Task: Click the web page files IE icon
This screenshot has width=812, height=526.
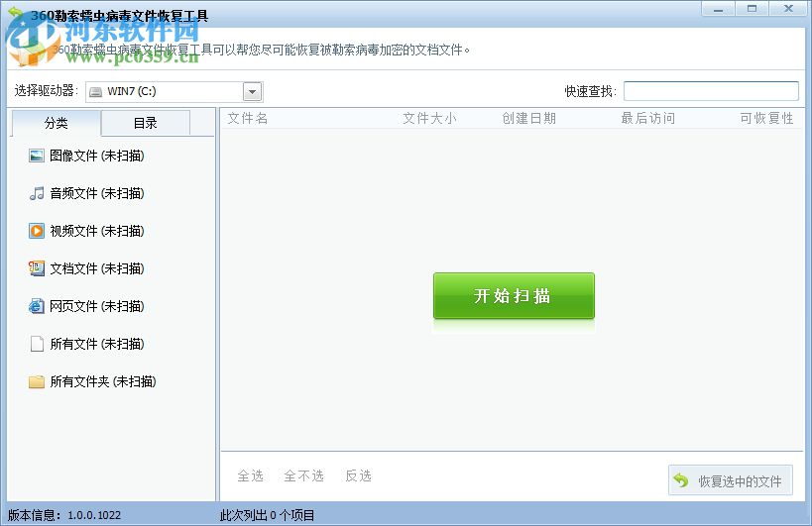Action: click(x=37, y=306)
